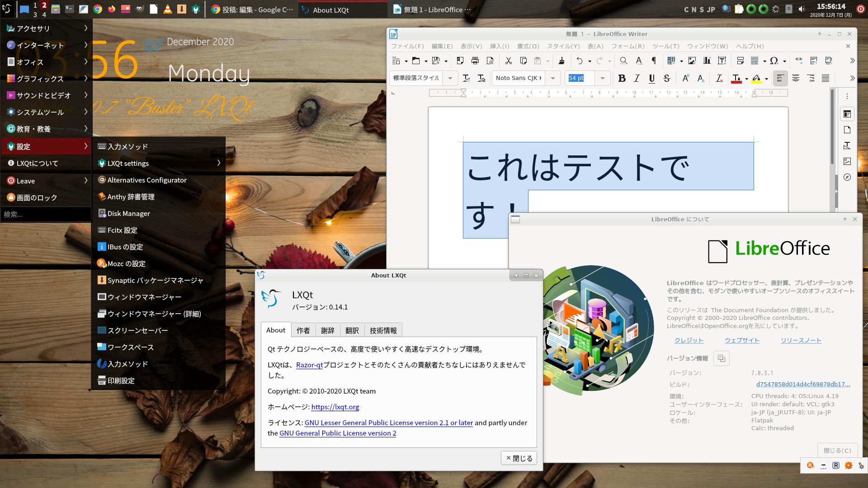Open the sidebar Gallery panel icon
Image resolution: width=868 pixels, height=488 pixels.
(x=847, y=161)
